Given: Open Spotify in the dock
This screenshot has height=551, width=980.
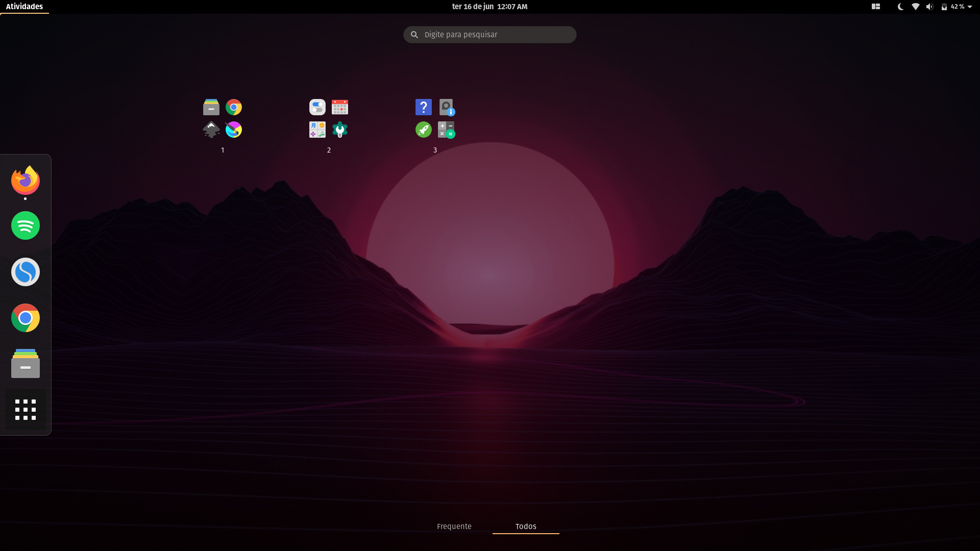Looking at the screenshot, I should [x=26, y=226].
